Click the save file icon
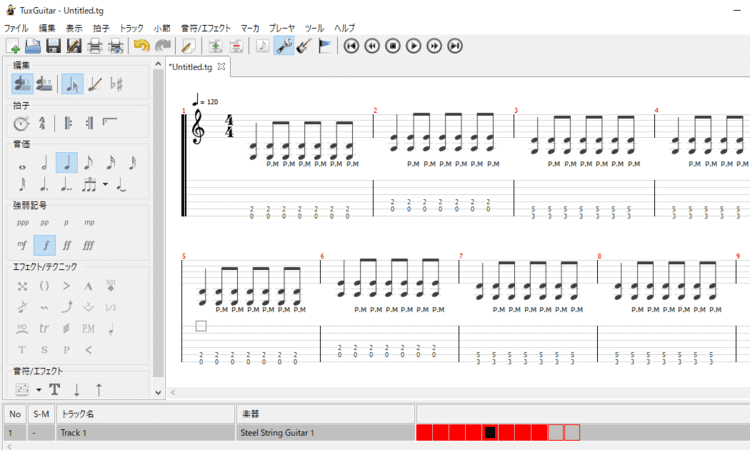 53,46
